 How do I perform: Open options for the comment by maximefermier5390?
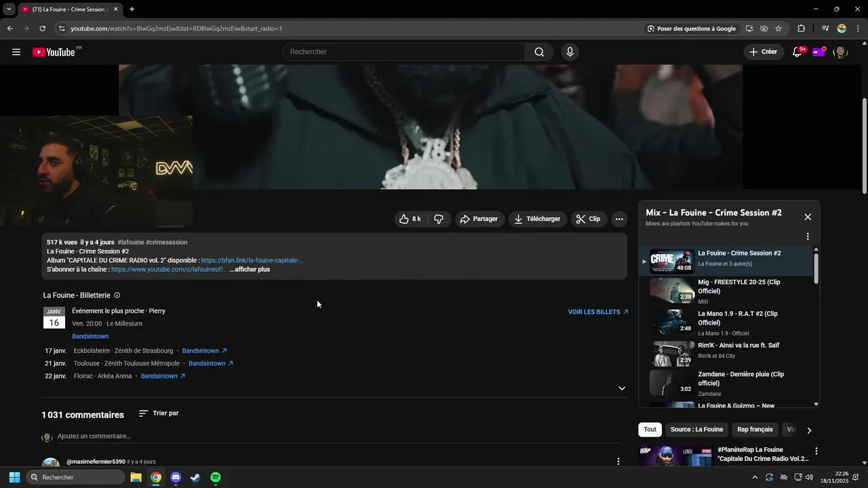click(618, 462)
